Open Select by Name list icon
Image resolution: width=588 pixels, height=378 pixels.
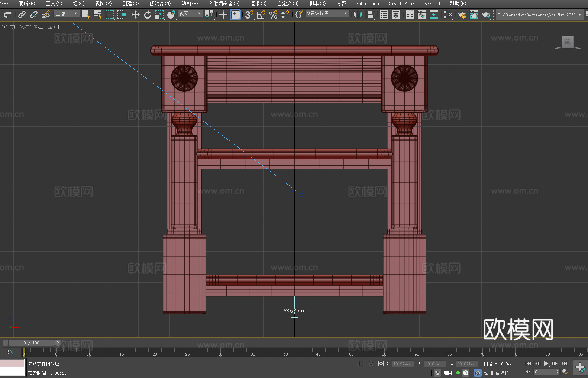point(97,14)
